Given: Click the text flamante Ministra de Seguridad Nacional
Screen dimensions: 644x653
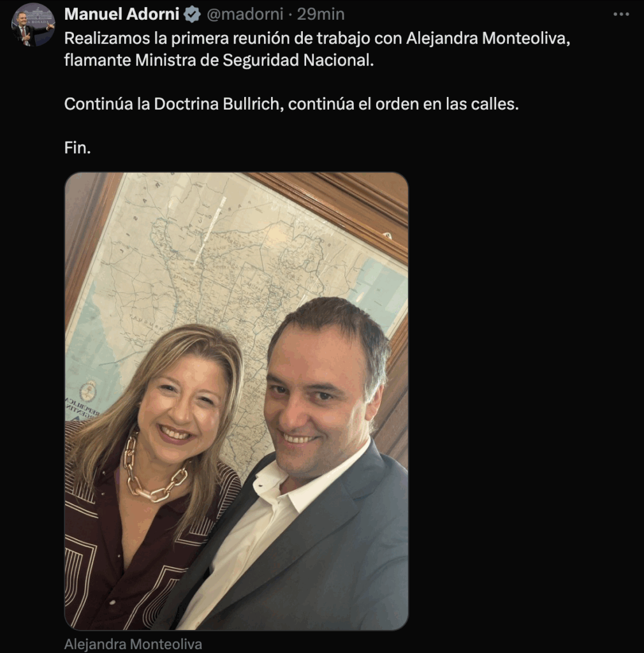Looking at the screenshot, I should [219, 61].
